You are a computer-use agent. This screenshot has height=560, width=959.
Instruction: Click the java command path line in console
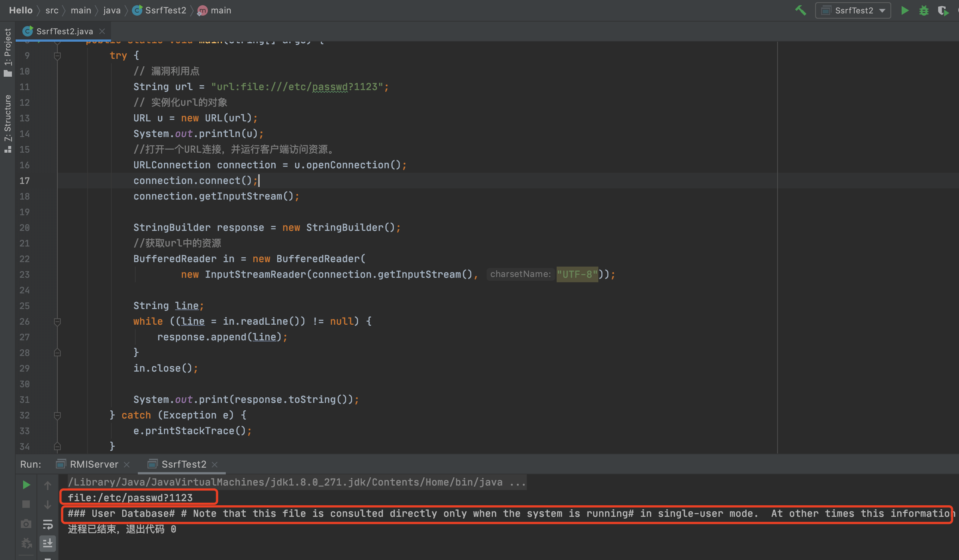click(x=297, y=482)
